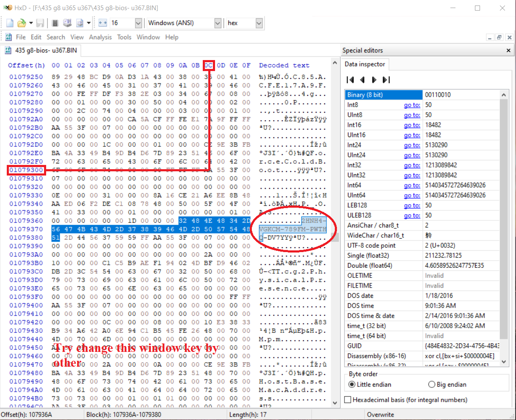Viewport: 516px width, 420px height.
Task: Click the Open file folder icon
Action: (x=21, y=23)
